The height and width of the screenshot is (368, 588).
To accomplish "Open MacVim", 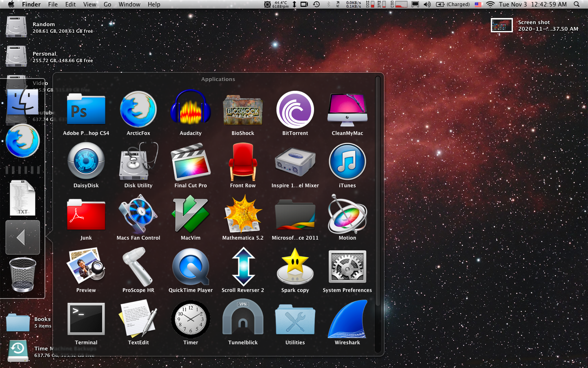I will tap(191, 214).
